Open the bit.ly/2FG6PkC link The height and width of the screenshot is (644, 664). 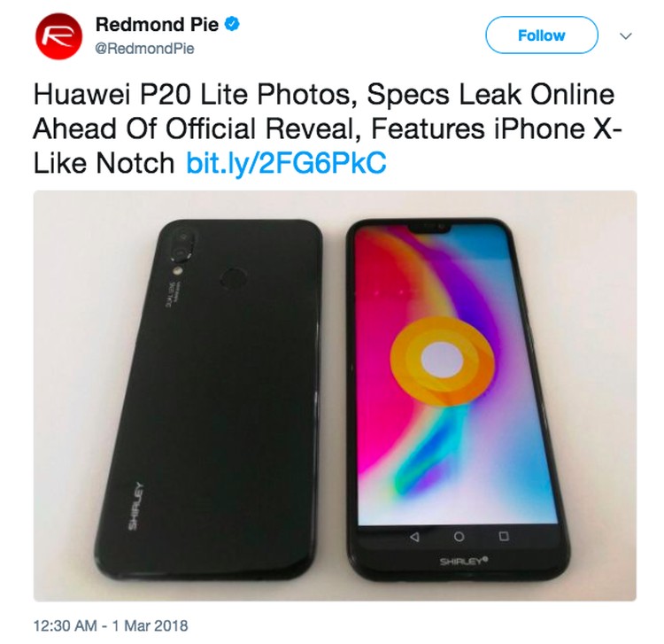point(286,163)
